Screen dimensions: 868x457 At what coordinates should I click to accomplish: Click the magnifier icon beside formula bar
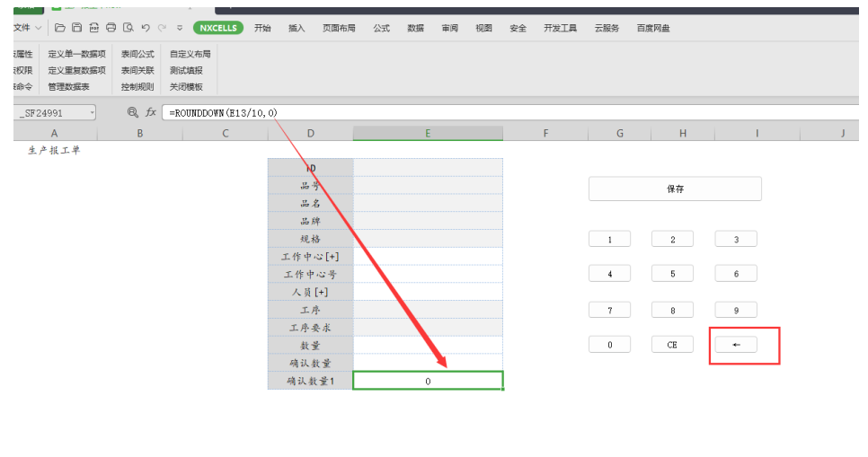click(133, 112)
